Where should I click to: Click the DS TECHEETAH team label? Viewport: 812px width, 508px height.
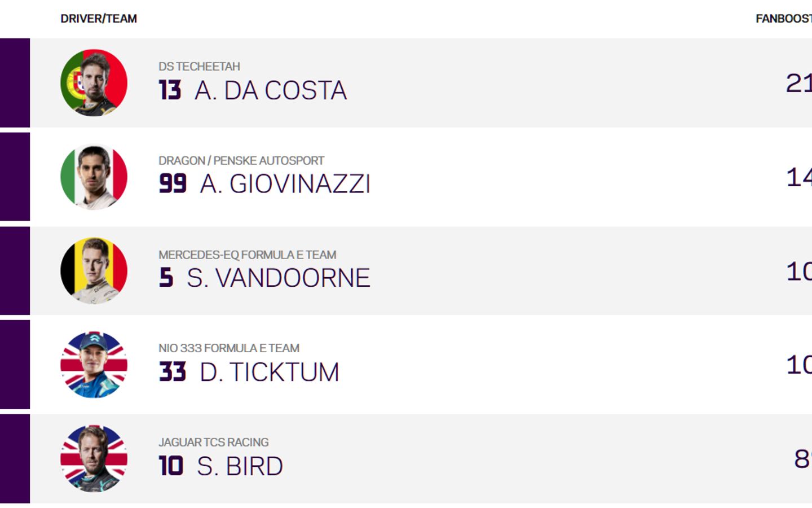point(199,67)
